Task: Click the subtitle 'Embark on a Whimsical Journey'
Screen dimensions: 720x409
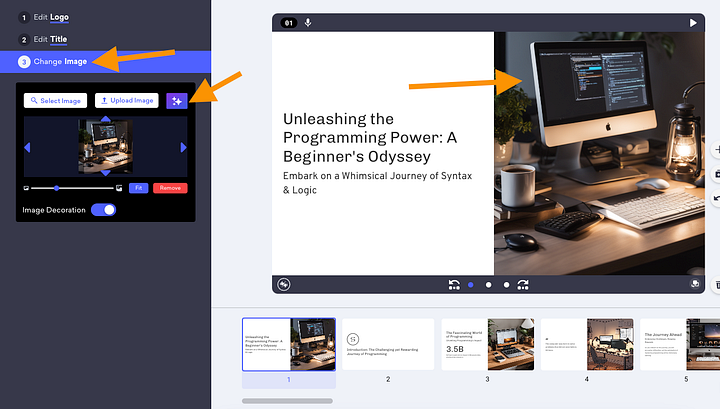Action: tap(377, 183)
